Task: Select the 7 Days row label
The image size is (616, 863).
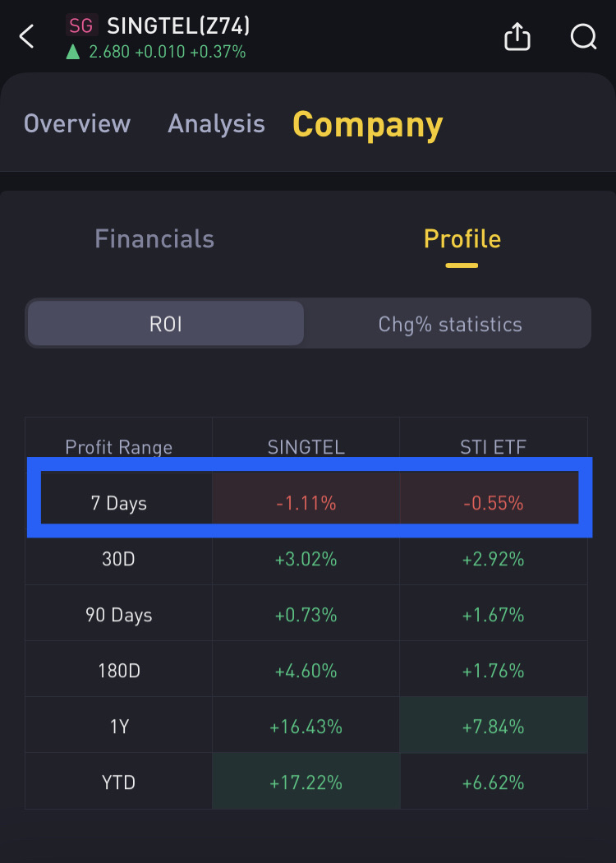Action: tap(119, 503)
